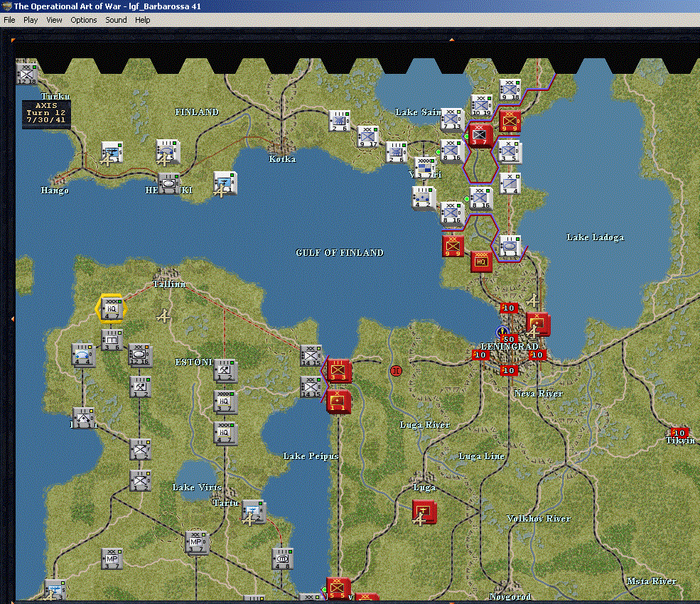Open the View menu
The height and width of the screenshot is (604, 700).
click(x=54, y=20)
